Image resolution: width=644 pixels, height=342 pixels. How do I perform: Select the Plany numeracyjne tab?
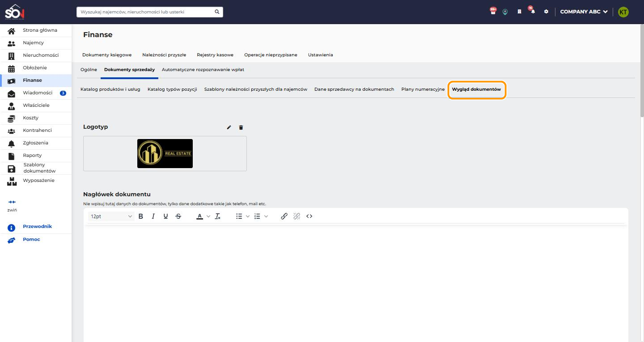[x=423, y=89]
